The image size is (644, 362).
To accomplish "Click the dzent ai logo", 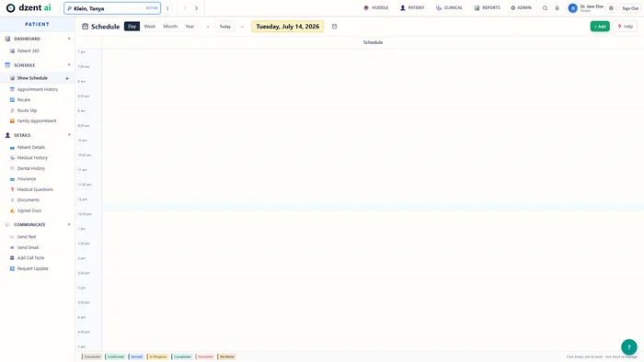I will 29,7.
